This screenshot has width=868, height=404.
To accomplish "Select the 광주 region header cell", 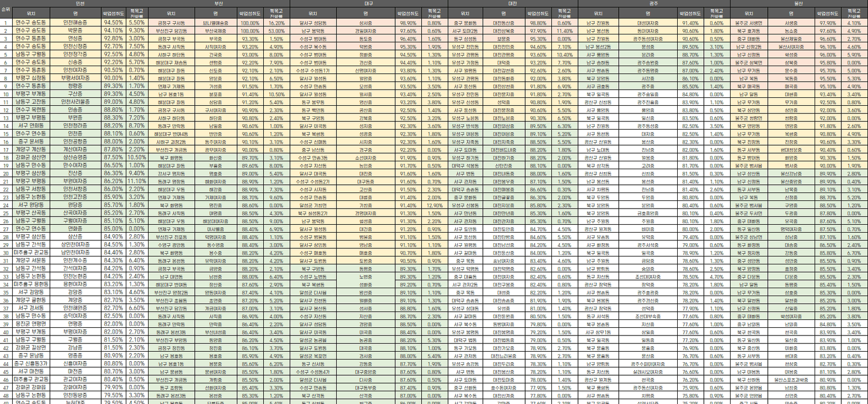I will pyautogui.click(x=654, y=3).
